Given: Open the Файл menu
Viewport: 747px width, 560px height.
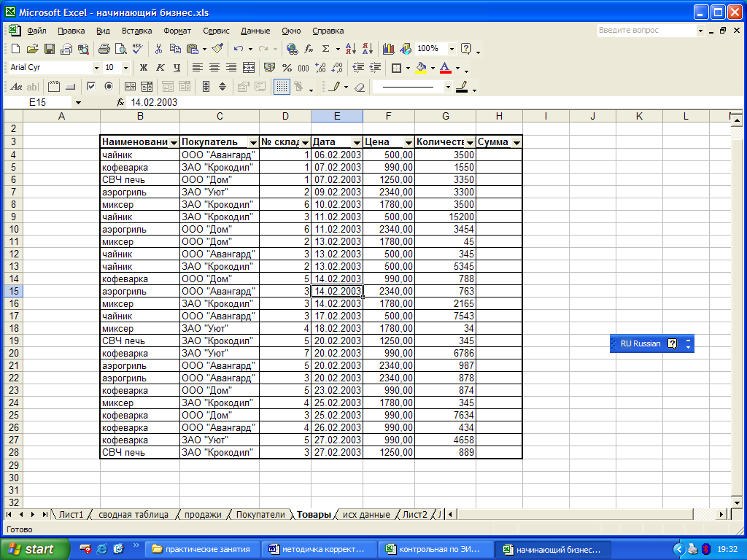Looking at the screenshot, I should (x=36, y=31).
